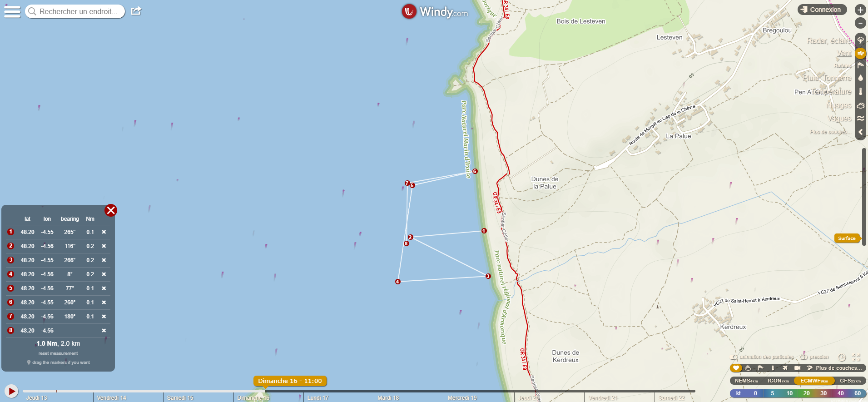868x402 pixels.
Task: Open the webcams camera icon
Action: pyautogui.click(x=797, y=368)
